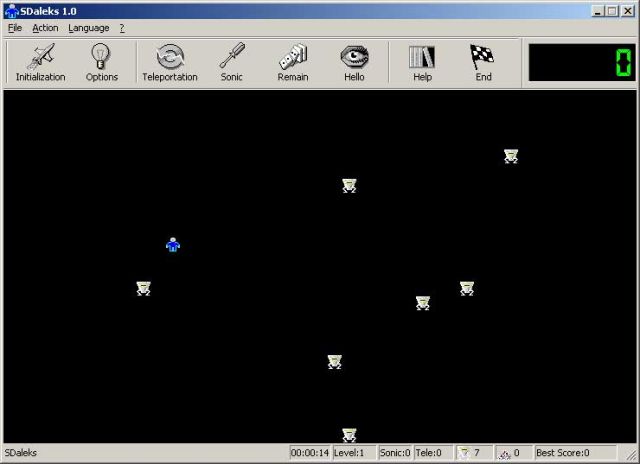The height and width of the screenshot is (464, 640).
Task: Open Help with the books icon
Action: pos(422,57)
